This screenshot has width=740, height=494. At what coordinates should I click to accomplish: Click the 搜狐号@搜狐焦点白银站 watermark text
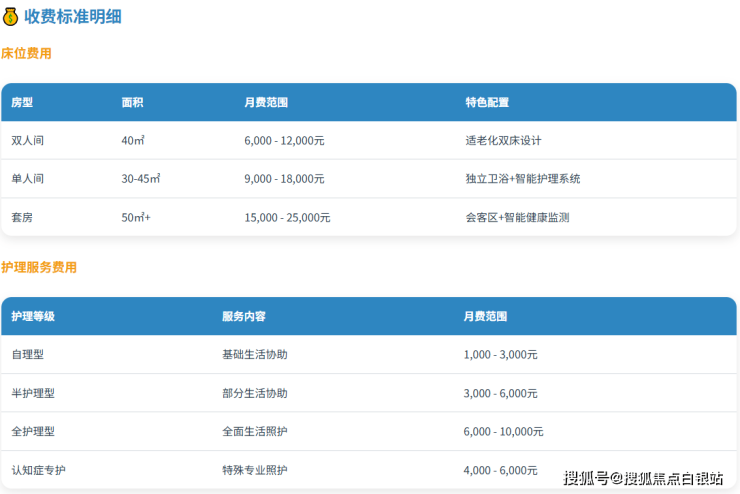point(643,478)
